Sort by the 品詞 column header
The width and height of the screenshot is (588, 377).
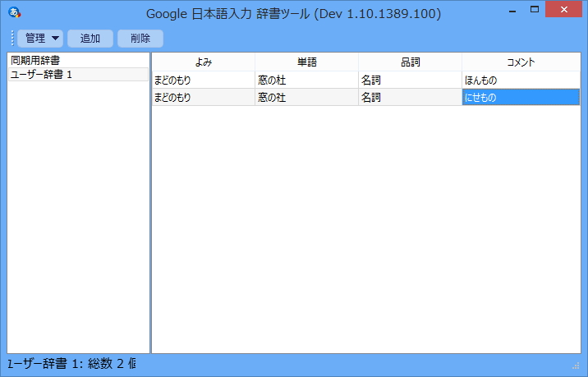[411, 62]
